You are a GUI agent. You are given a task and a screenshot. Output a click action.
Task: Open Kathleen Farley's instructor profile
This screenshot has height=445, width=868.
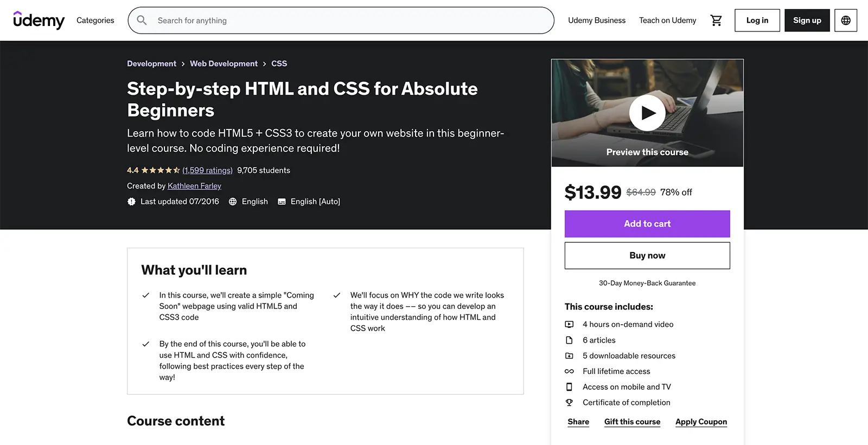194,185
